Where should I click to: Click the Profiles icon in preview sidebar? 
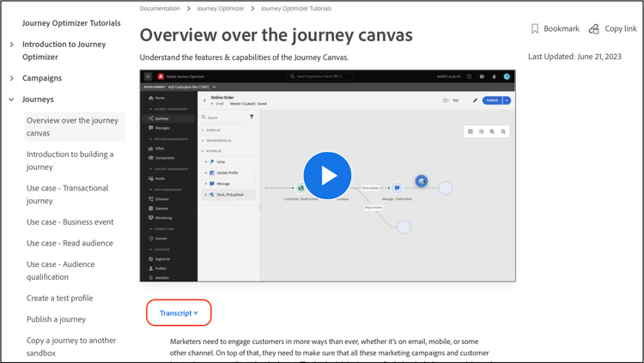[151, 268]
